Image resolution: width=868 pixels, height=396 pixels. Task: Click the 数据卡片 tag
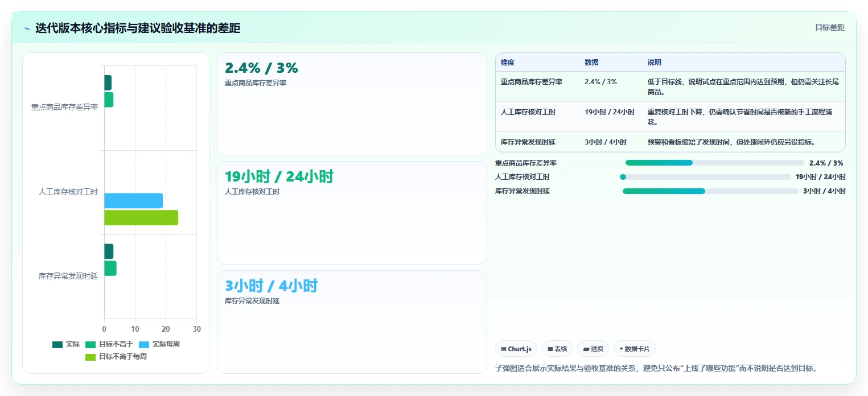pyautogui.click(x=634, y=349)
